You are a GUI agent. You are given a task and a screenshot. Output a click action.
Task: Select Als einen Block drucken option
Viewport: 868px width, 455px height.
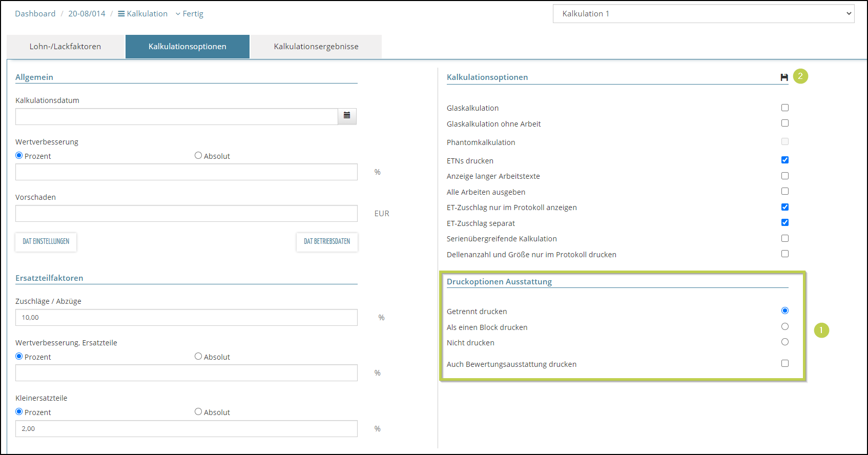click(x=784, y=326)
